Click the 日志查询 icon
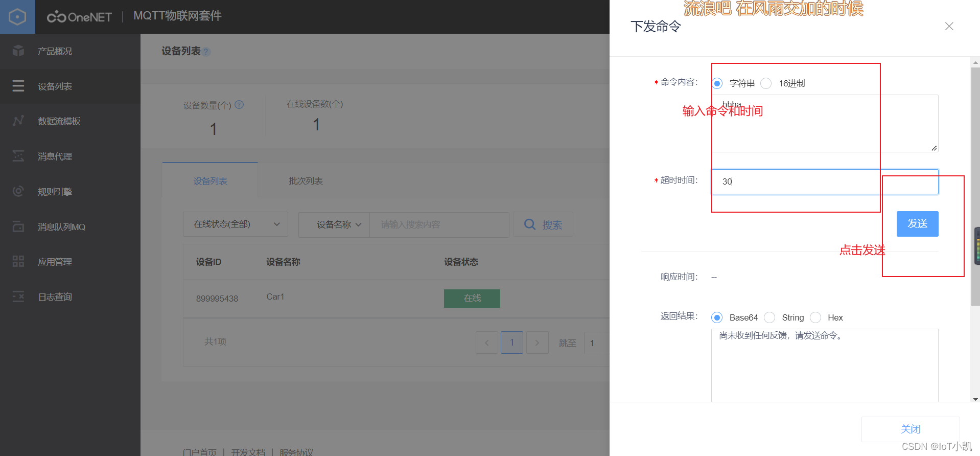The height and width of the screenshot is (456, 980). (18, 297)
